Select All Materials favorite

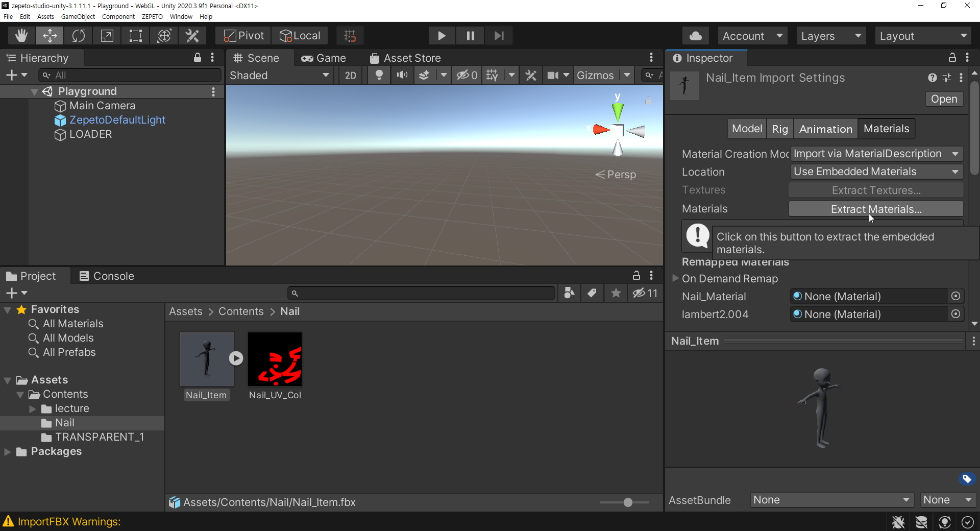point(73,324)
